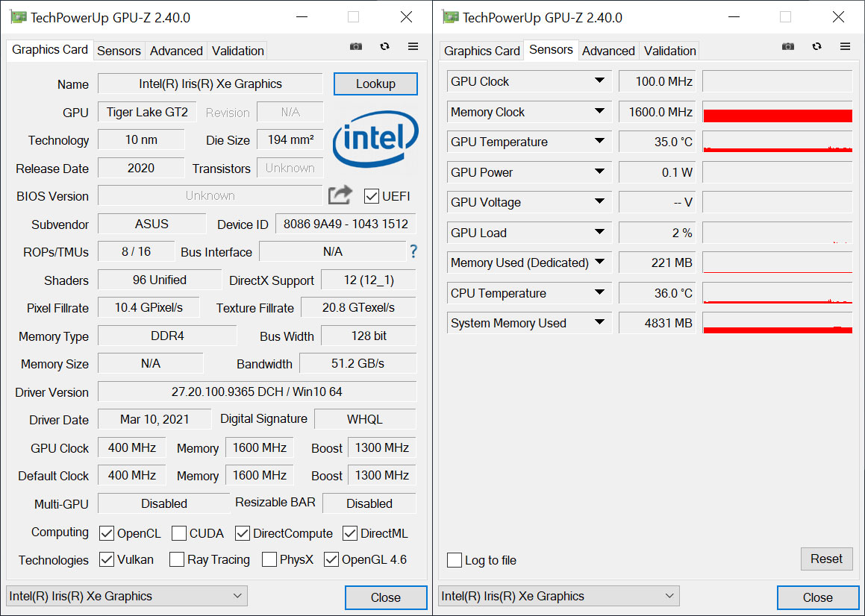Click the Memory Used value 221 MB

pyautogui.click(x=658, y=263)
